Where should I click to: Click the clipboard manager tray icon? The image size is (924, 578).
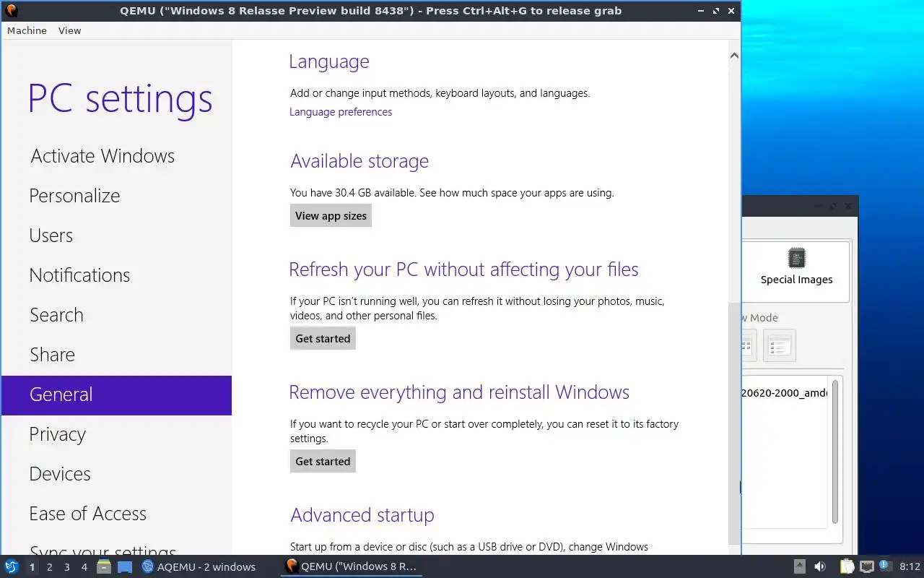coord(847,566)
